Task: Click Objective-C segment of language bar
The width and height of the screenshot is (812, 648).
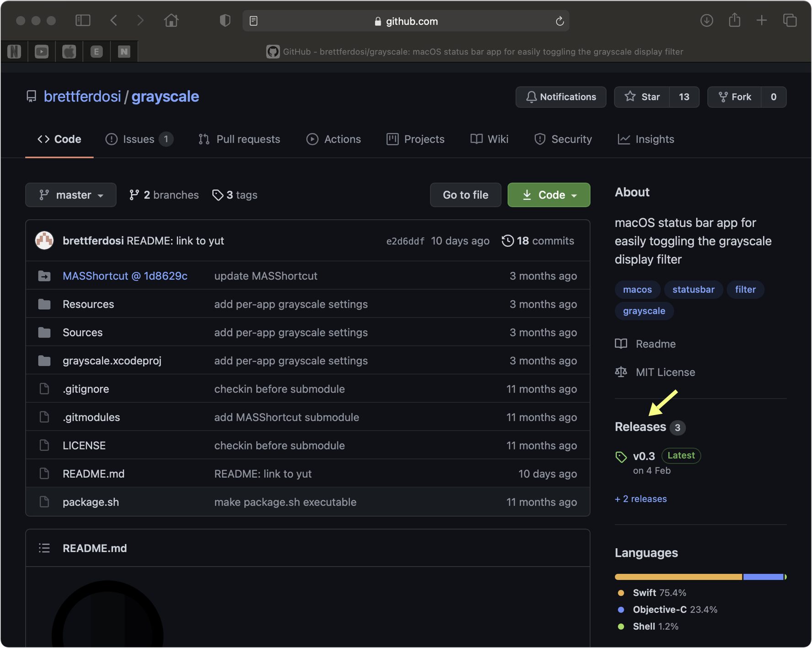Action: [764, 577]
